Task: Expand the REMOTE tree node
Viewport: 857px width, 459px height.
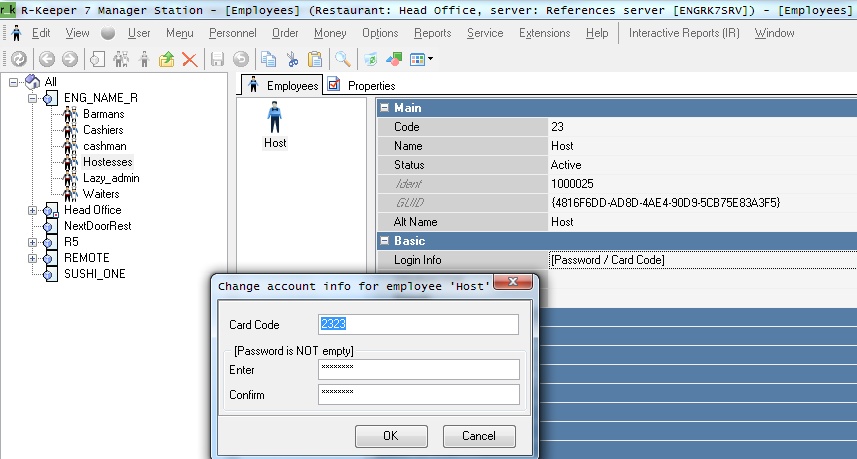Action: pyautogui.click(x=32, y=258)
